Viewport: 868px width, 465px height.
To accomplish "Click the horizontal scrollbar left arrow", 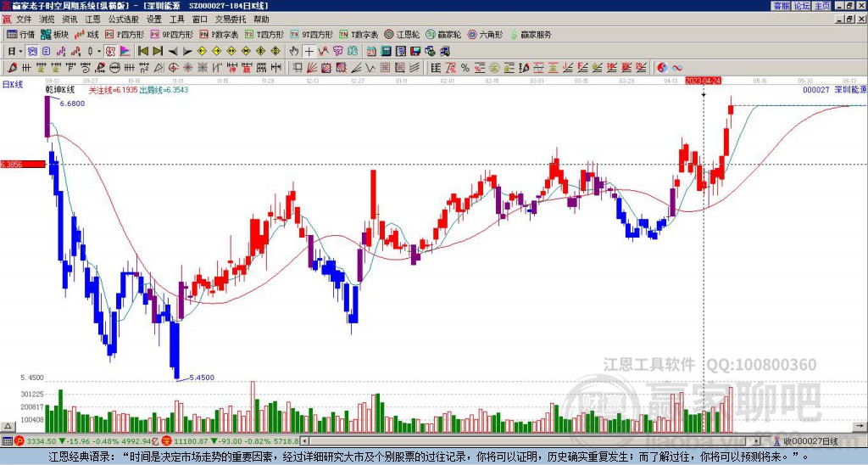I will [x=305, y=441].
